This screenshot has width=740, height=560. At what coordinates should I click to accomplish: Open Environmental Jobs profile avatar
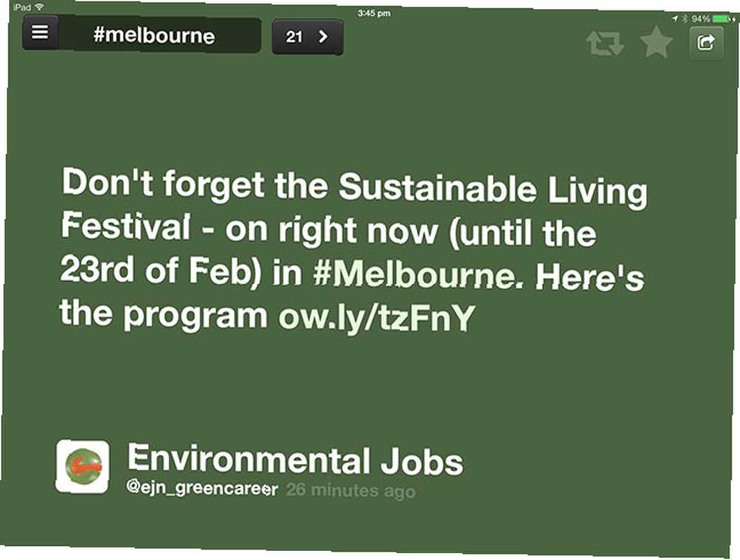click(x=83, y=466)
